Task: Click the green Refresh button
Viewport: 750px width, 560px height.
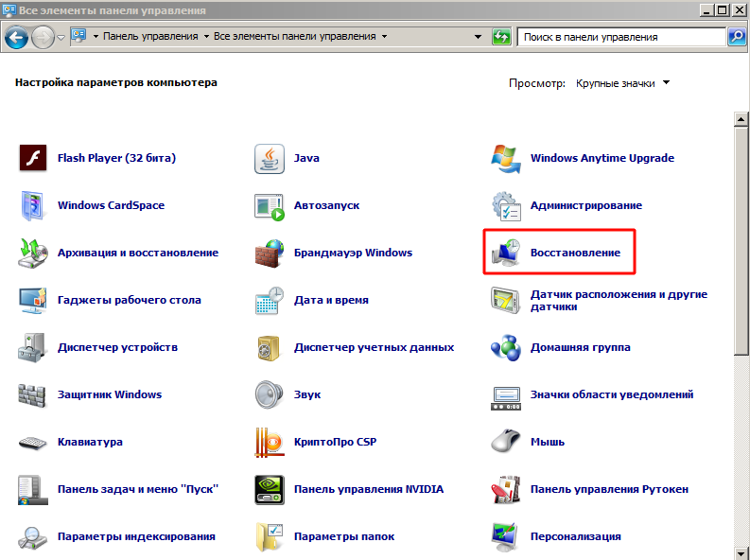Action: point(501,37)
